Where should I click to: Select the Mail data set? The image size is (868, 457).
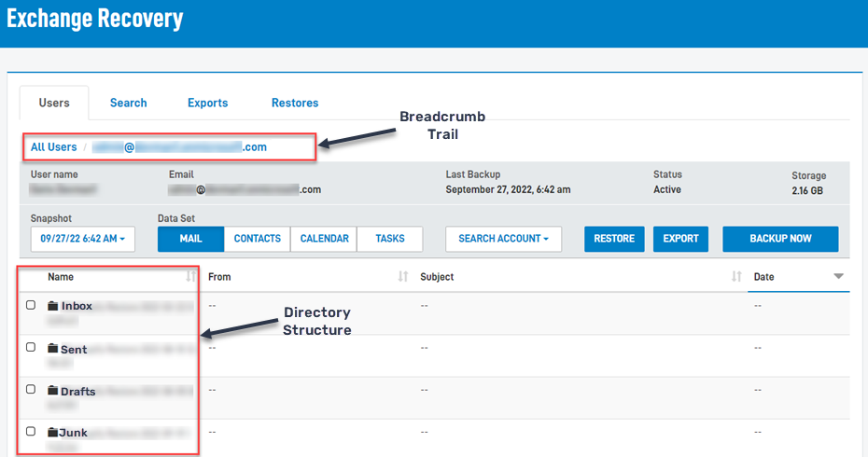(190, 239)
